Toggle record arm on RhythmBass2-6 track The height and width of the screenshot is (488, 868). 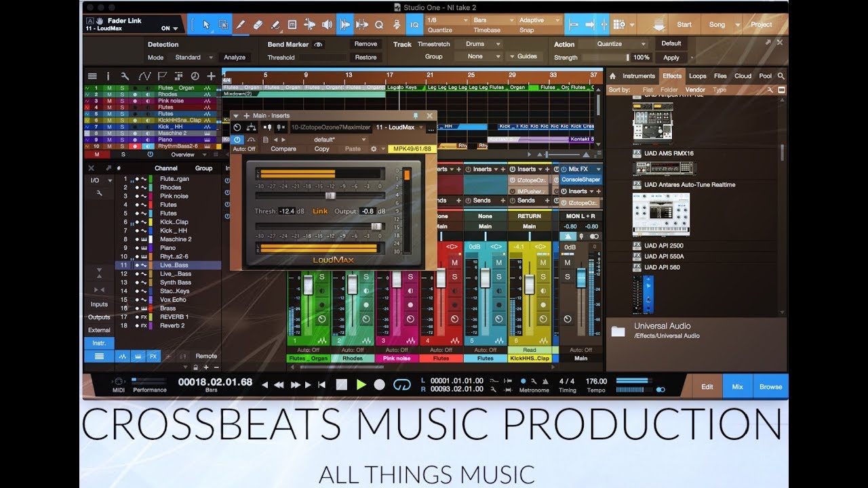134,146
